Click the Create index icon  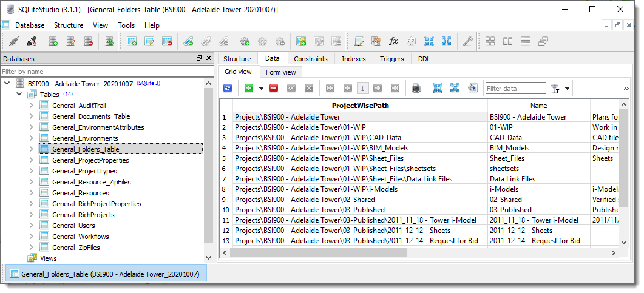click(x=188, y=41)
